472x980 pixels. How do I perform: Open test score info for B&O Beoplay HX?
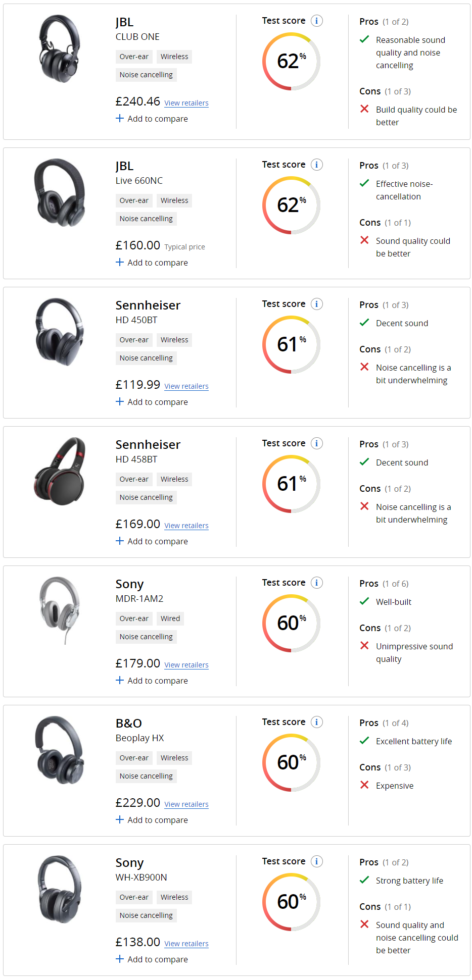pos(317,722)
